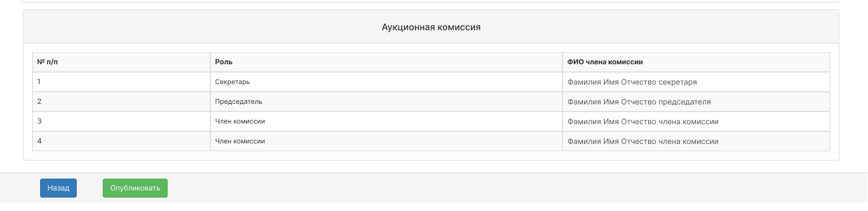Click row 4 члена комиссии name cell
The width and height of the screenshot is (868, 211).
(696, 141)
